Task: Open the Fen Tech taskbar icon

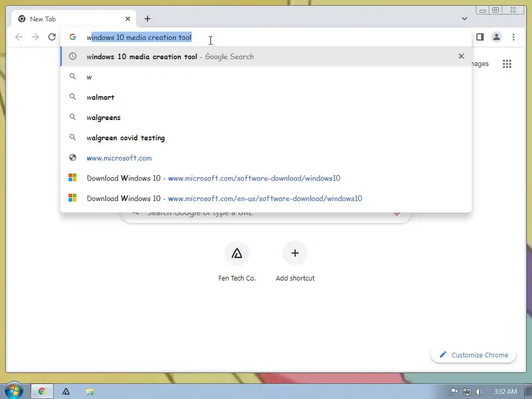Action: pos(66,392)
